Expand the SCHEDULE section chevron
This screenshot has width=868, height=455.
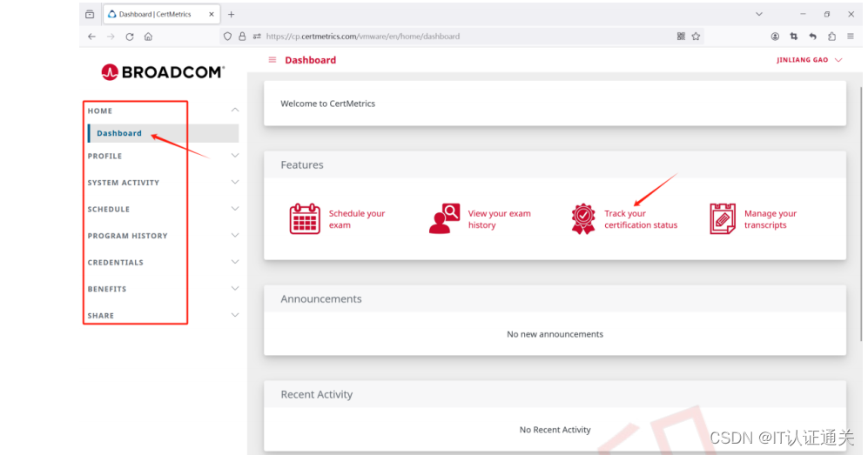tap(235, 209)
